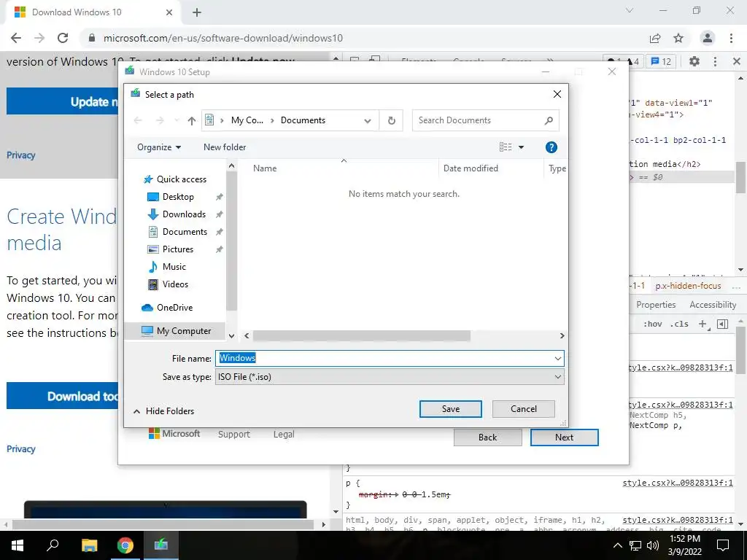Click the Back button in Windows 10 Setup
Image resolution: width=747 pixels, height=560 pixels.
487,437
